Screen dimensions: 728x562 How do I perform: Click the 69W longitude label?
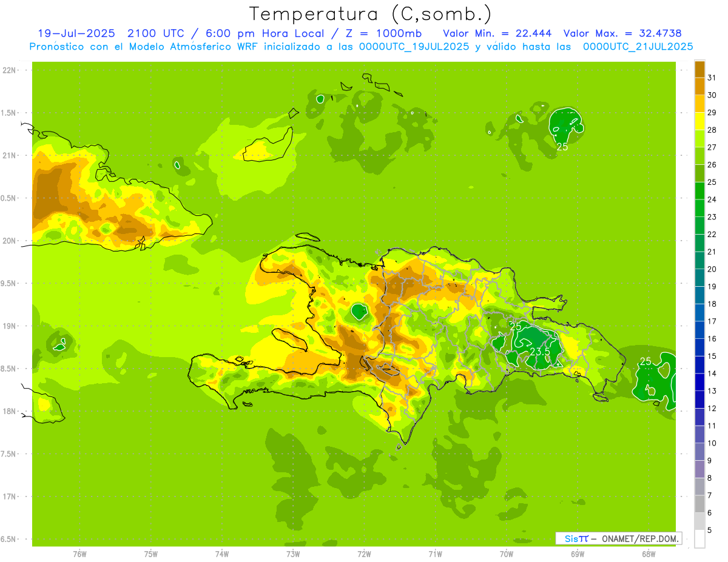tap(578, 554)
